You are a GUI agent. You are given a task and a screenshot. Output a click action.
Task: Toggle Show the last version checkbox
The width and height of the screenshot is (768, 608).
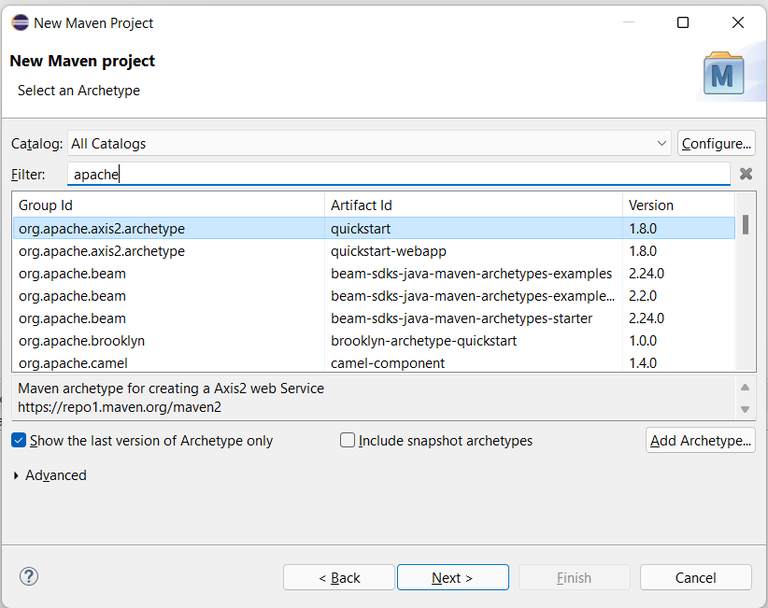19,441
